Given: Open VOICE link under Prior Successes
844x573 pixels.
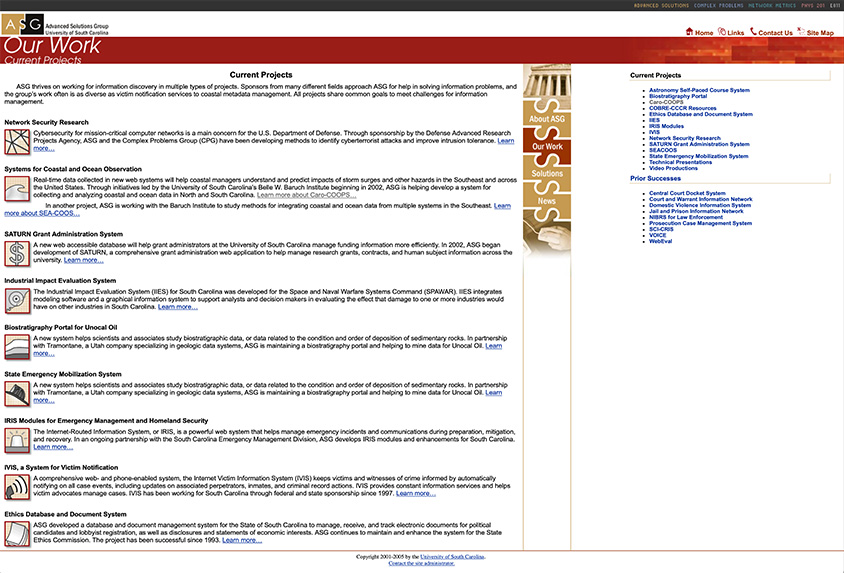Looking at the screenshot, I should pos(657,235).
